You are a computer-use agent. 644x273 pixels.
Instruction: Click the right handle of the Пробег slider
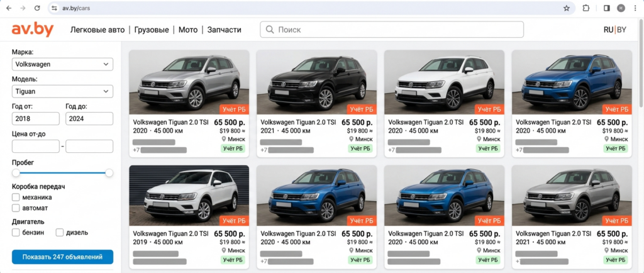tap(109, 173)
